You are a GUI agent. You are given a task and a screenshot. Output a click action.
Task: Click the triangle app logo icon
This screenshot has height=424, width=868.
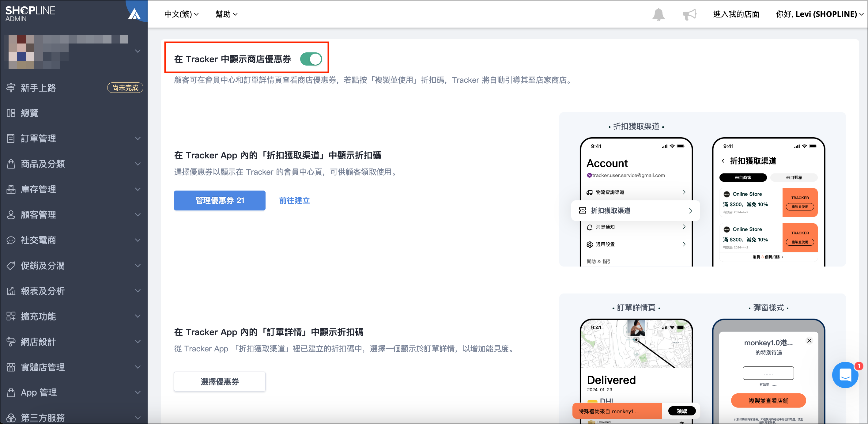pyautogui.click(x=134, y=14)
